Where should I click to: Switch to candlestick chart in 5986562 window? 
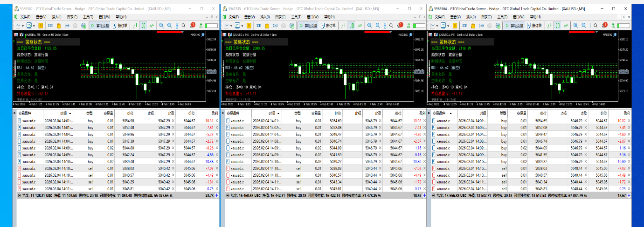tap(143, 25)
